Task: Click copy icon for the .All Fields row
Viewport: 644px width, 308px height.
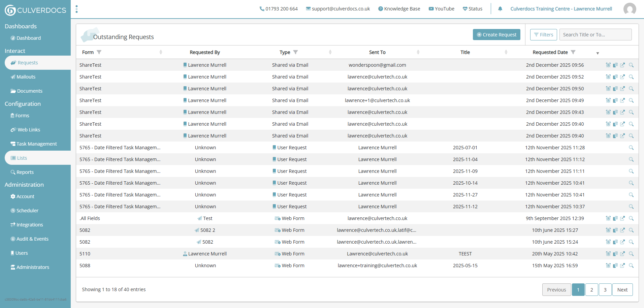Action: tap(615, 218)
